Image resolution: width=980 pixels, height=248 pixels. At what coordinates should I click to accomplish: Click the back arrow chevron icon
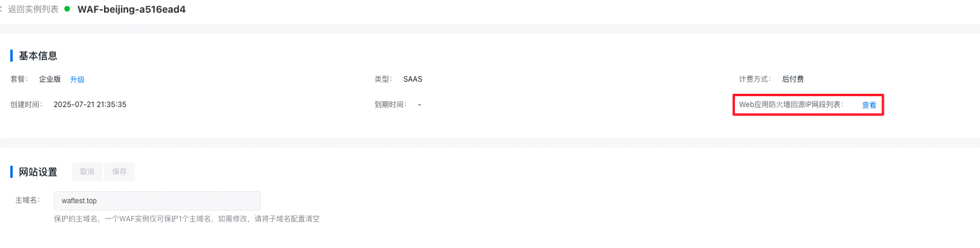point(1,9)
